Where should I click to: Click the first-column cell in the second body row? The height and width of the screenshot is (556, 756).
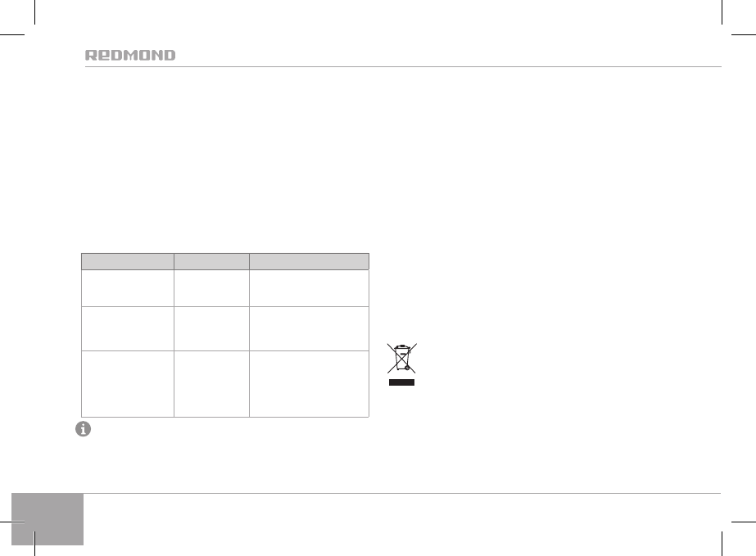click(x=128, y=328)
